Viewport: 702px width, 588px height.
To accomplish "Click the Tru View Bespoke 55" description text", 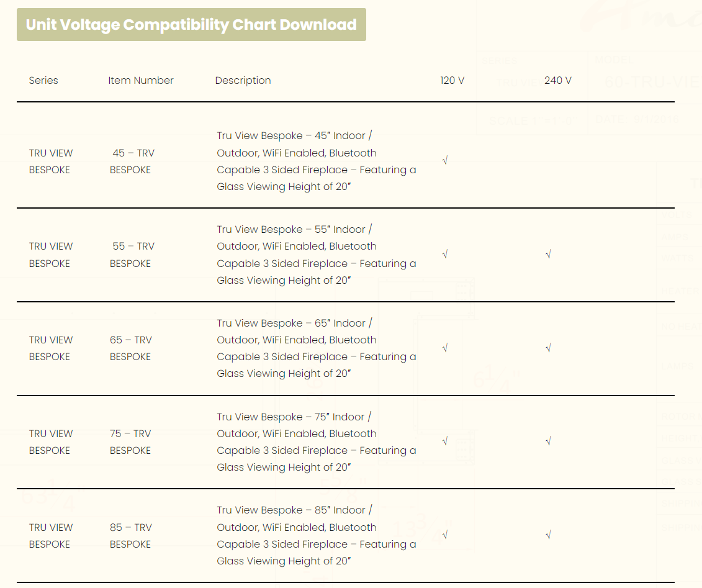I will 316,255.
